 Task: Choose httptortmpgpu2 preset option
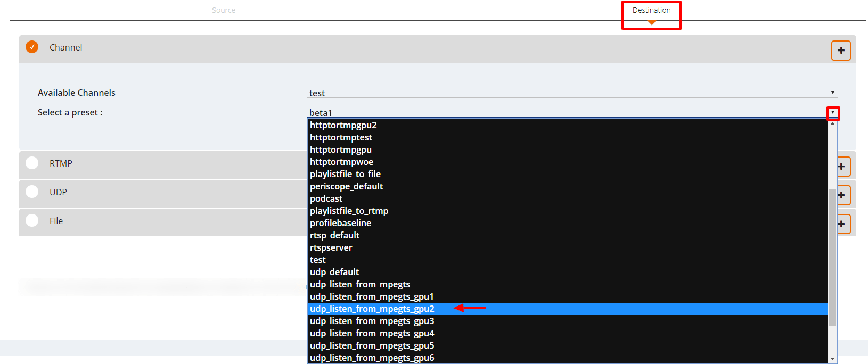tap(568, 125)
